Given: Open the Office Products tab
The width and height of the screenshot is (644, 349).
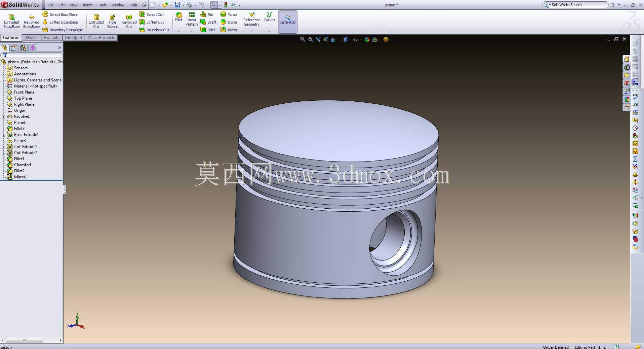Looking at the screenshot, I should click(101, 38).
